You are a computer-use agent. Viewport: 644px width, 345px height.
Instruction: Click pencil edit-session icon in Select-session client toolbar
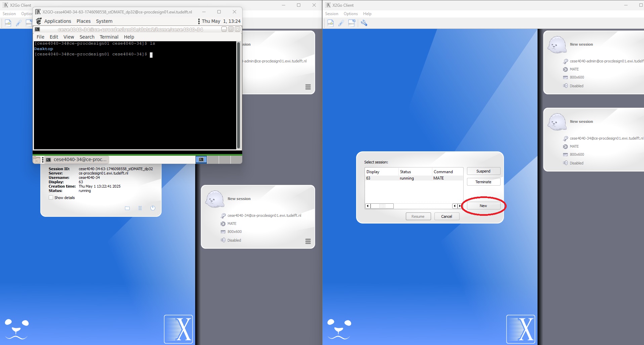coord(341,23)
